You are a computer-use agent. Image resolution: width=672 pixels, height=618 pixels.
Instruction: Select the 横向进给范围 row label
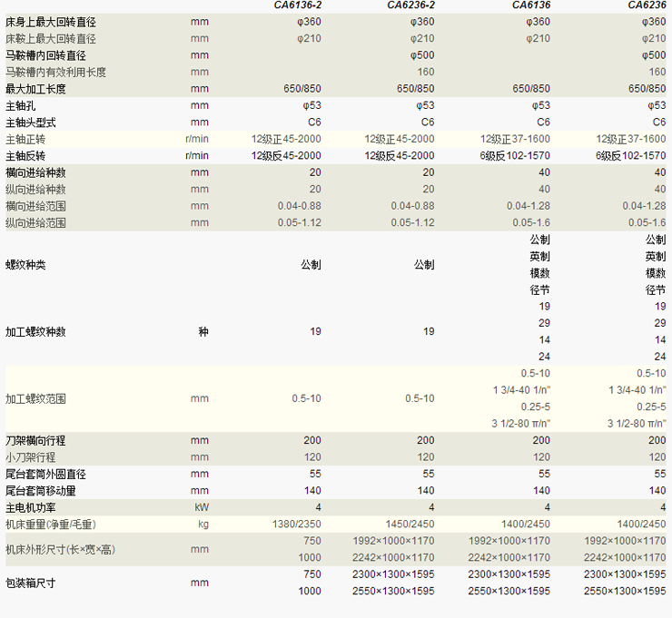[x=35, y=206]
